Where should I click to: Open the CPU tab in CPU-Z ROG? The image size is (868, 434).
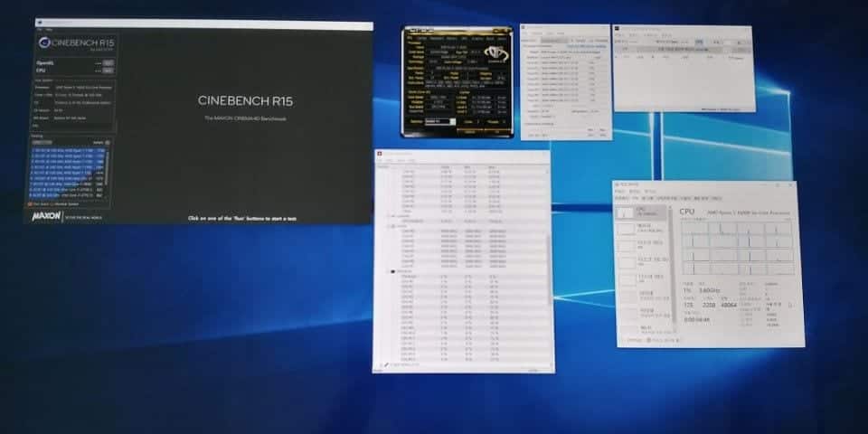[x=410, y=38]
